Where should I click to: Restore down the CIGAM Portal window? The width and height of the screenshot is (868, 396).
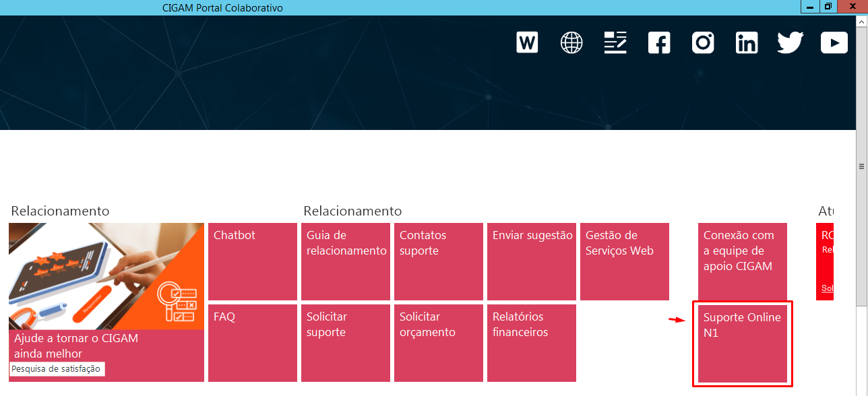coord(828,7)
